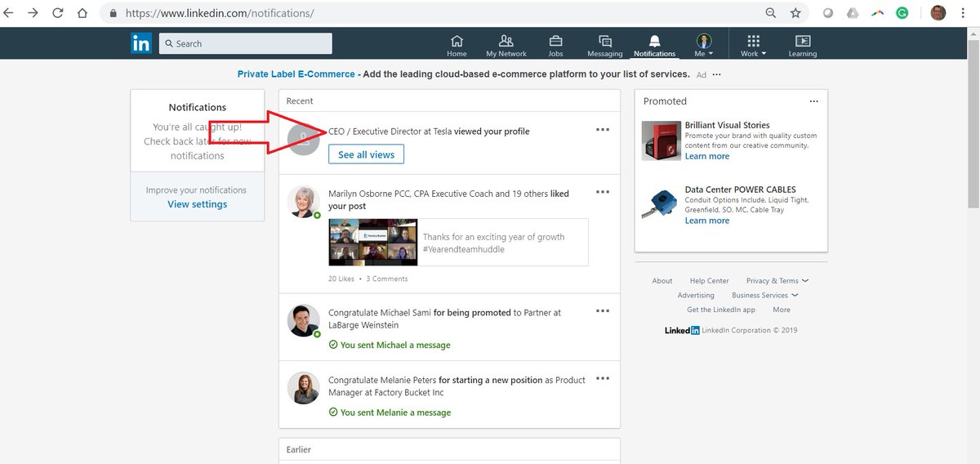Expand the Me profile dropdown
This screenshot has height=464, width=980.
(x=703, y=46)
